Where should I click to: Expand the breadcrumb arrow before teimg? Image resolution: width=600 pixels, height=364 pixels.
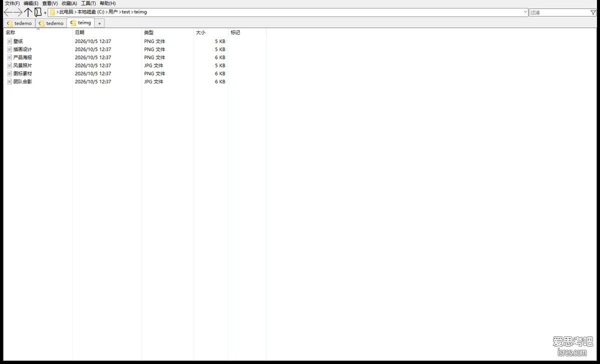pos(132,12)
